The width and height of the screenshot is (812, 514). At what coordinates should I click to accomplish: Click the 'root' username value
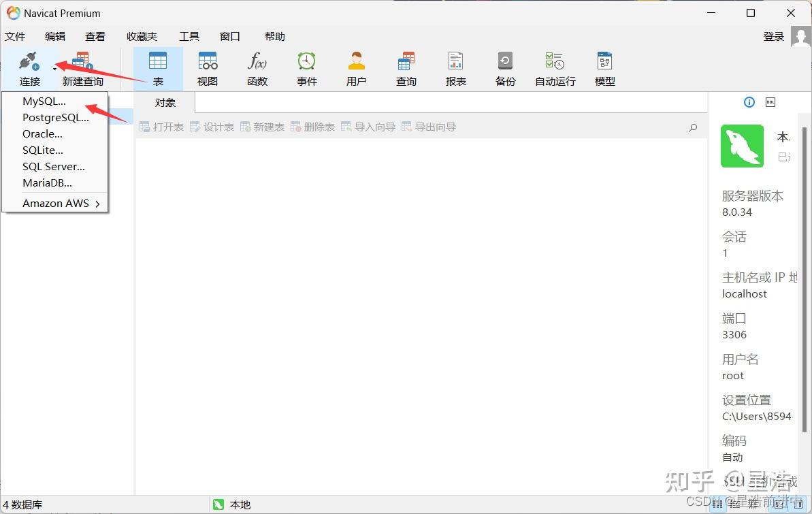(733, 376)
